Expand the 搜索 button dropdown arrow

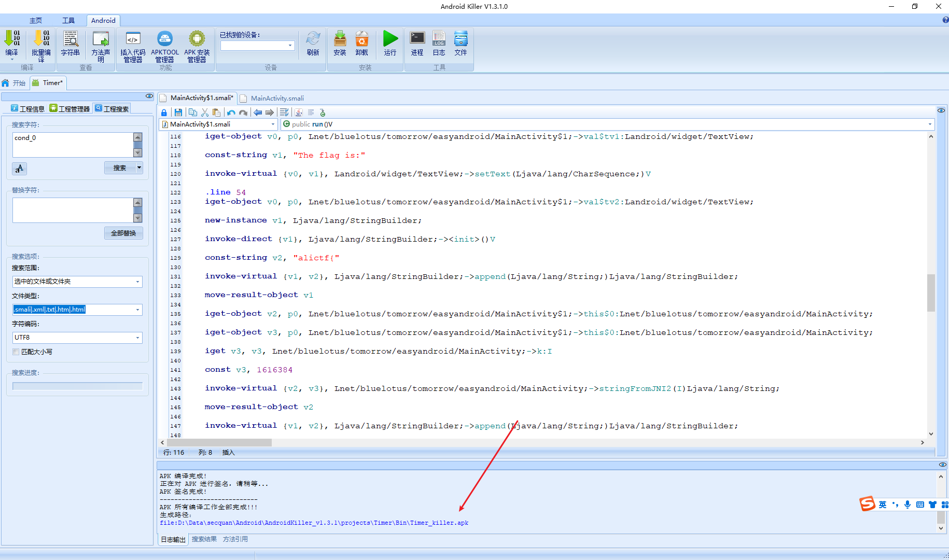tap(139, 167)
